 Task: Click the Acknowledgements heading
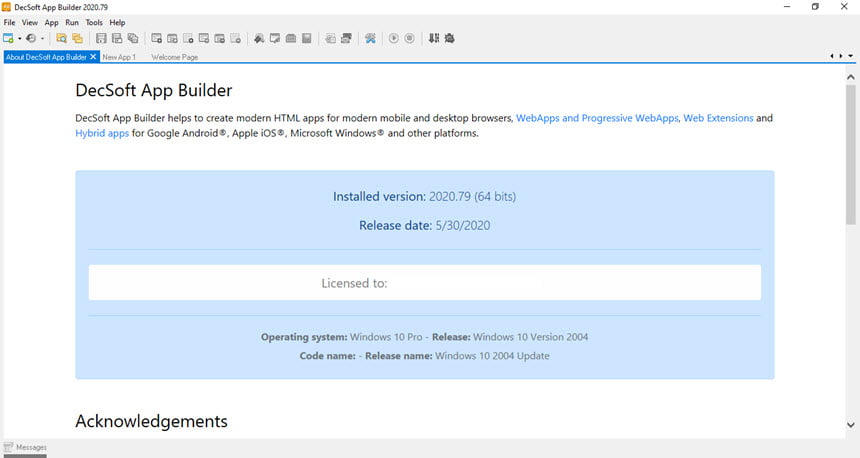pyautogui.click(x=151, y=421)
